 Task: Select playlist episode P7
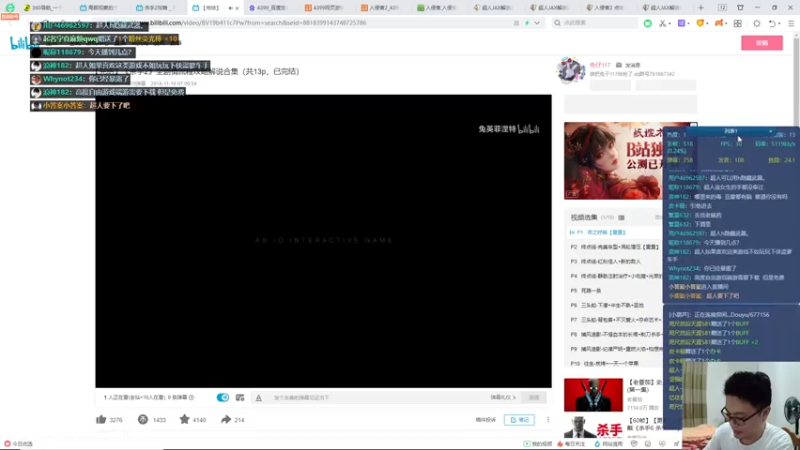click(615, 320)
